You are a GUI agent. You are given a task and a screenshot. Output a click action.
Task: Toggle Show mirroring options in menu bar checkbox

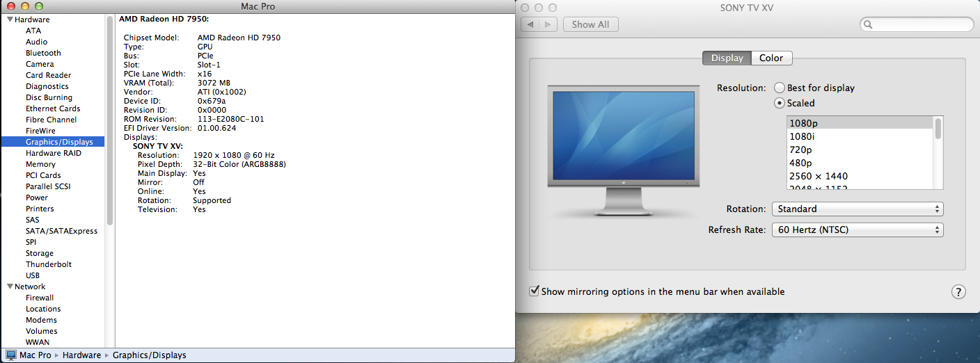tap(535, 291)
